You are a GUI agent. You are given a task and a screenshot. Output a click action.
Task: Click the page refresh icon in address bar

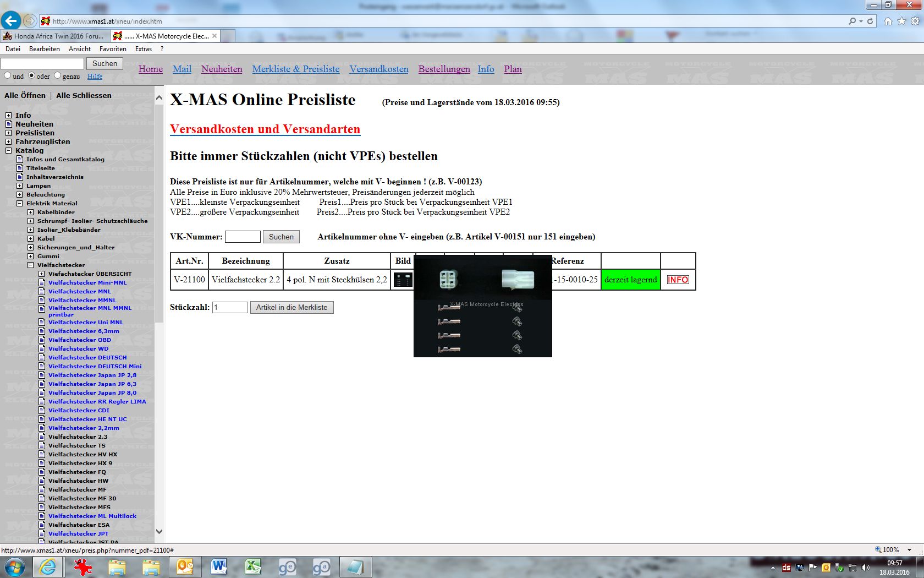click(x=870, y=21)
